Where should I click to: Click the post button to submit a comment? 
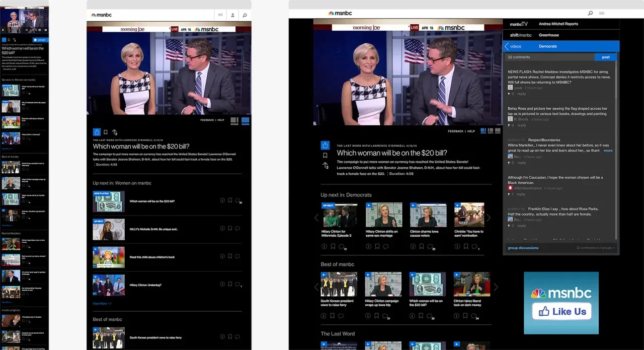coord(604,57)
